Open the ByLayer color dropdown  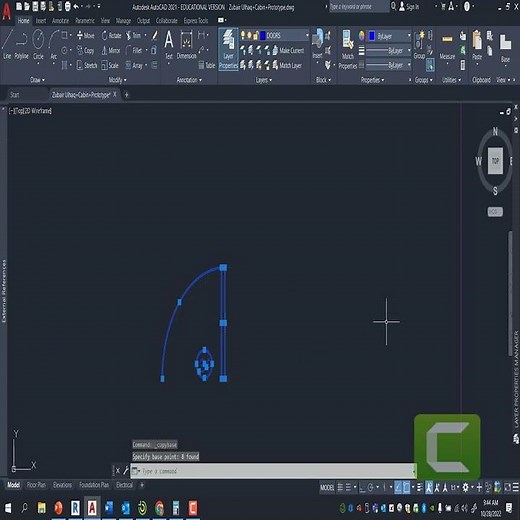coord(409,36)
